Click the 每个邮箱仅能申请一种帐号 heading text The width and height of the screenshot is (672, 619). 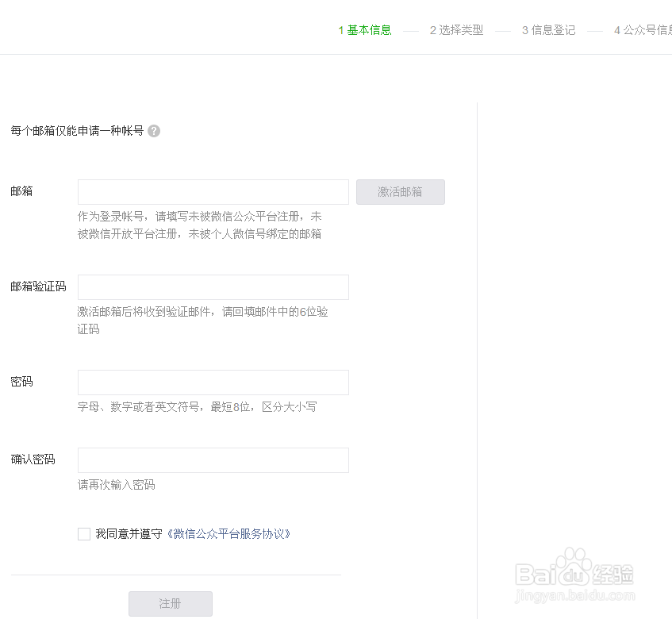pos(78,130)
